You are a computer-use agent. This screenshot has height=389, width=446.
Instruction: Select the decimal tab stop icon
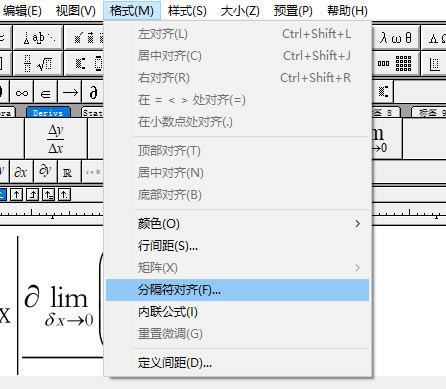click(x=64, y=194)
